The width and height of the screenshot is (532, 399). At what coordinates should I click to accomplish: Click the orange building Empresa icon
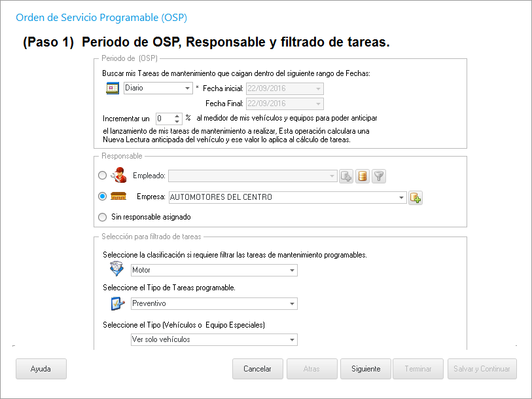click(118, 197)
